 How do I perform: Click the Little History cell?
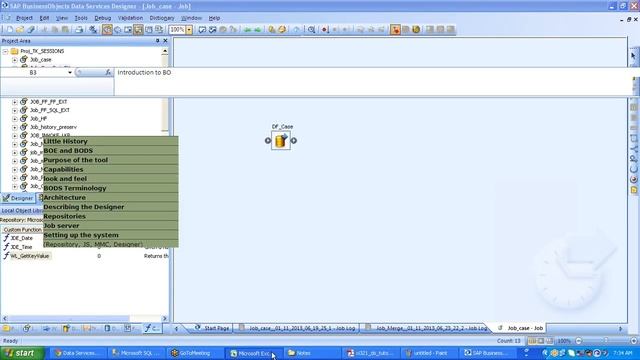(111, 141)
